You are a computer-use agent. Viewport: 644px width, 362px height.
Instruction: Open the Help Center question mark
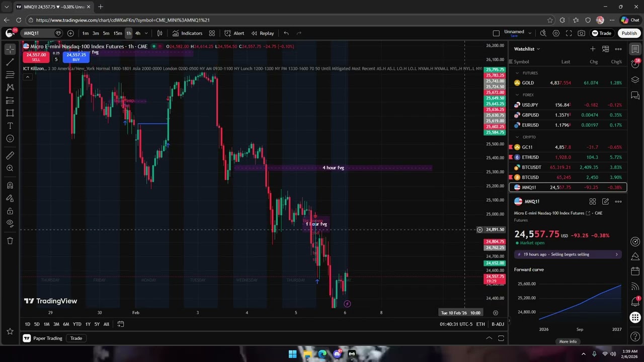(x=635, y=336)
